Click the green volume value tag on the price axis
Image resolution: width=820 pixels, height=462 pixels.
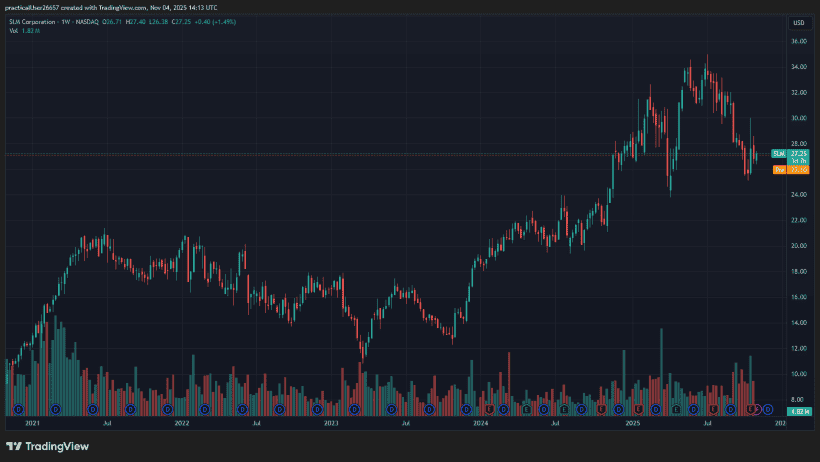[x=798, y=411]
